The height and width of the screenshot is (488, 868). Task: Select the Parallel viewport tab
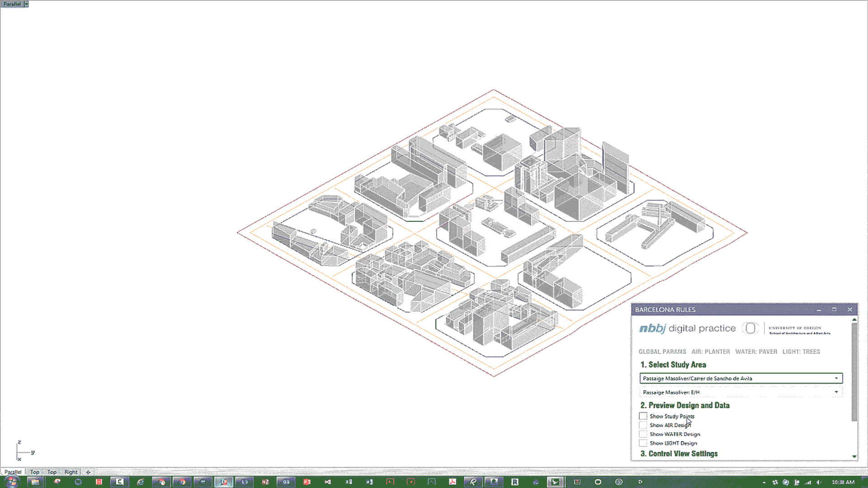click(x=13, y=472)
